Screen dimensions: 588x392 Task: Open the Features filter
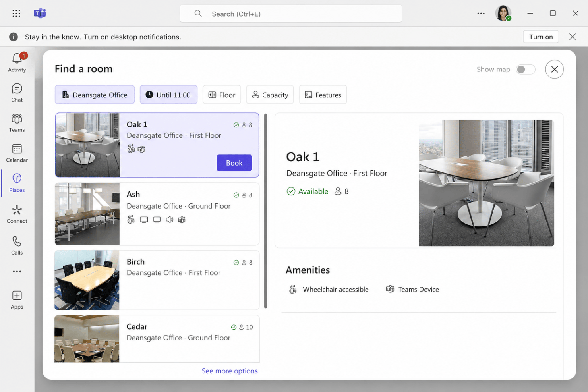coord(323,95)
